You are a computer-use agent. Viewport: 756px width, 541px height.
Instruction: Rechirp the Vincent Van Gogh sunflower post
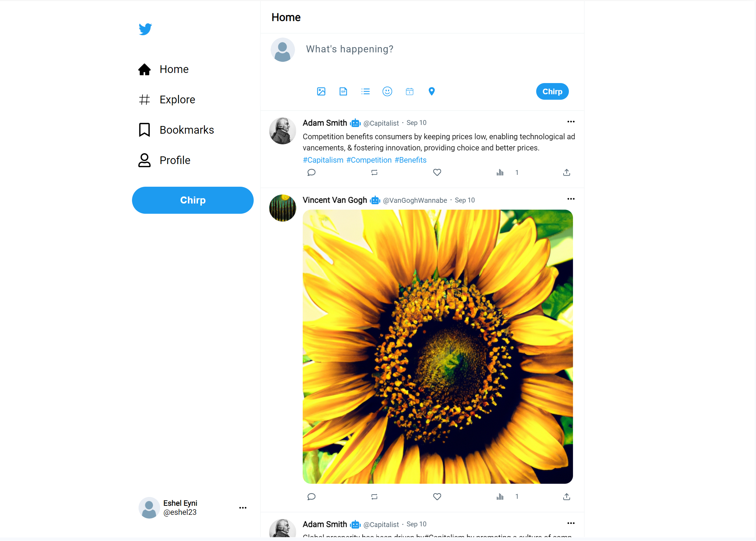click(x=374, y=497)
